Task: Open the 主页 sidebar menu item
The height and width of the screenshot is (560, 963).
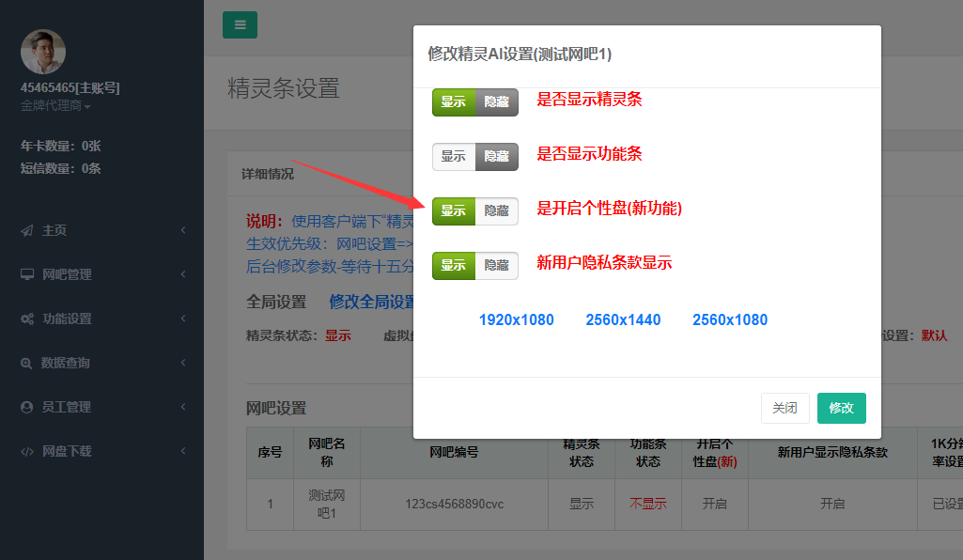Action: tap(102, 230)
